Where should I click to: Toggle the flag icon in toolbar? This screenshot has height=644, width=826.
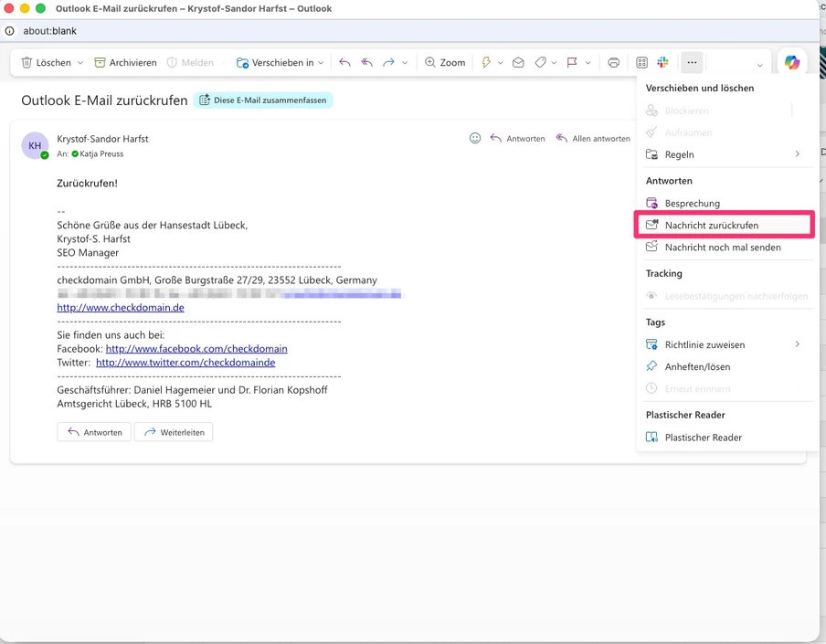click(572, 63)
